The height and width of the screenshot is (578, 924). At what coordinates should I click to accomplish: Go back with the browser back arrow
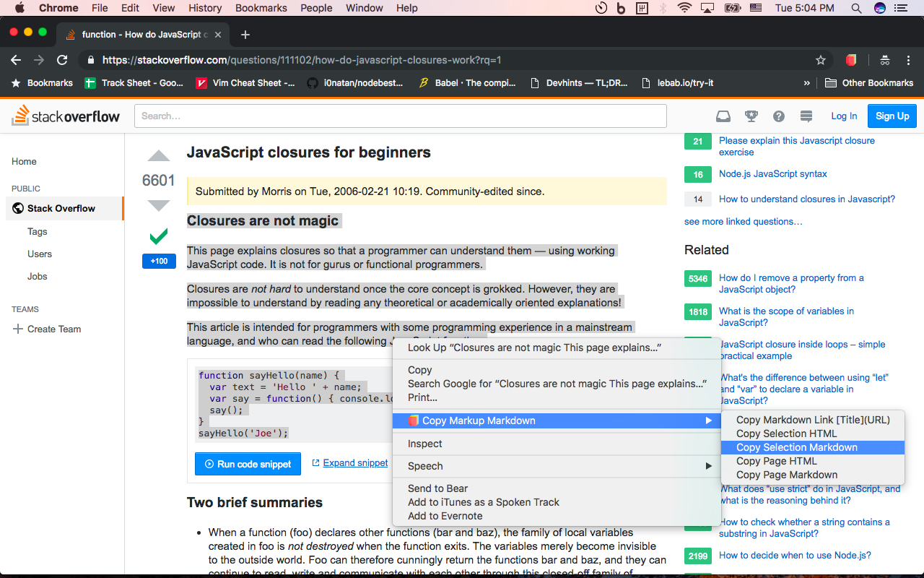pyautogui.click(x=16, y=60)
